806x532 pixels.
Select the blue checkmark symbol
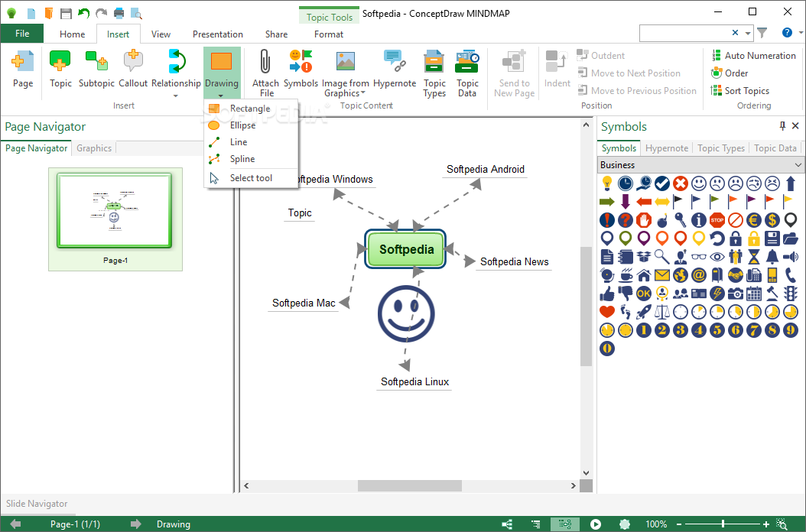662,183
